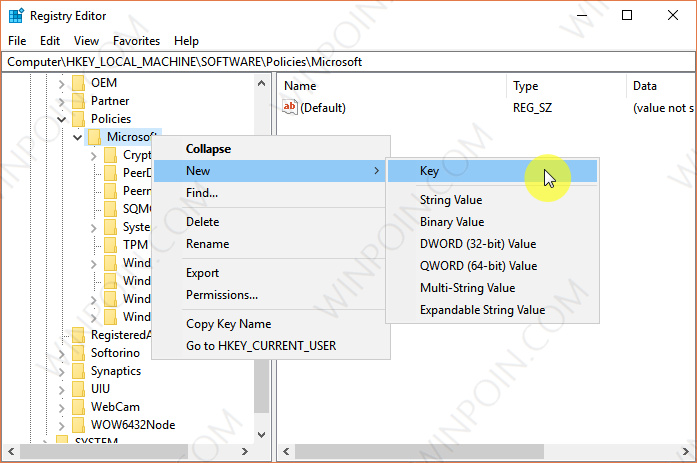The height and width of the screenshot is (463, 697).
Task: Click the RegisteredApplications folder icon
Action: tap(78, 335)
